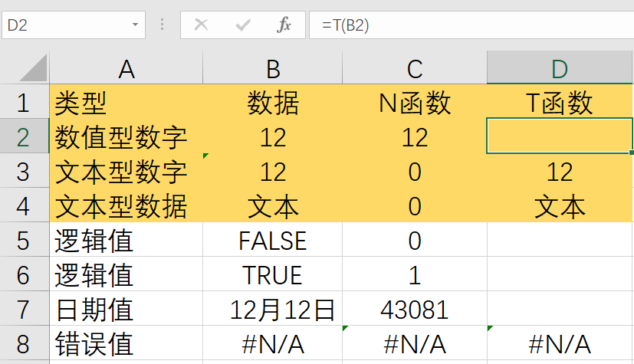This screenshot has height=364, width=634.
Task: Click cell B3 in the 文本型数字 row
Action: click(x=272, y=170)
